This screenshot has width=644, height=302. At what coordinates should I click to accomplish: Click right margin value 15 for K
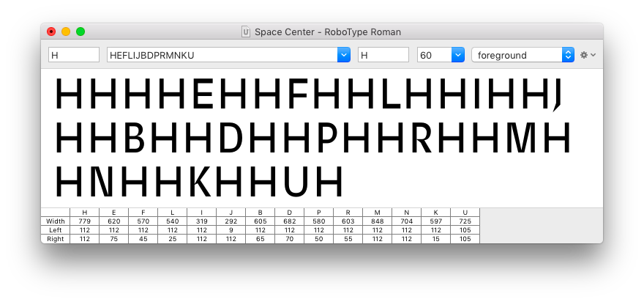[435, 239]
